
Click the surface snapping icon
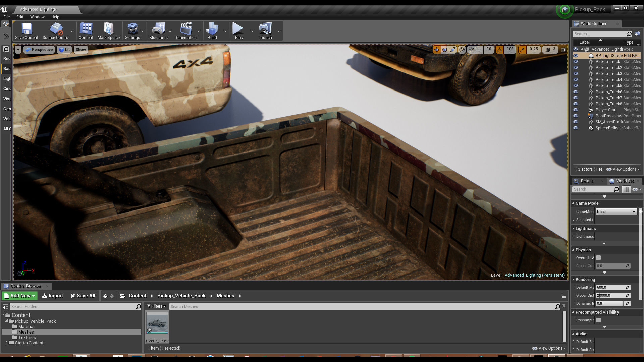(471, 50)
